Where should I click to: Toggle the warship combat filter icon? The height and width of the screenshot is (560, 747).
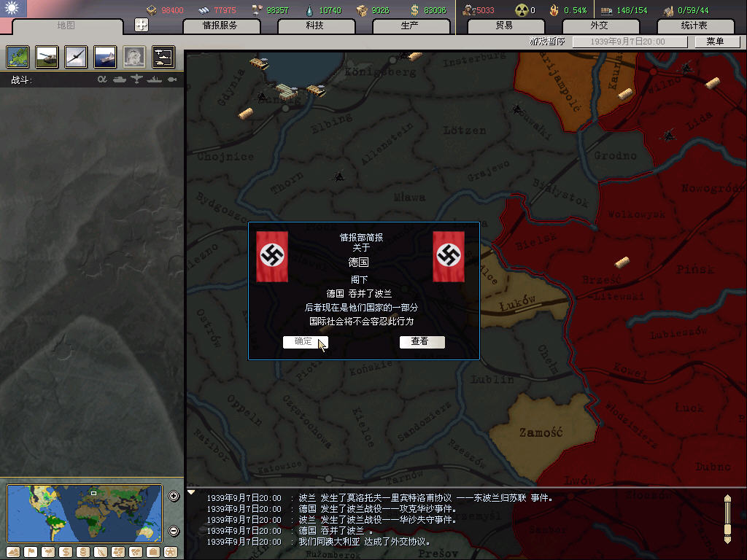click(155, 79)
